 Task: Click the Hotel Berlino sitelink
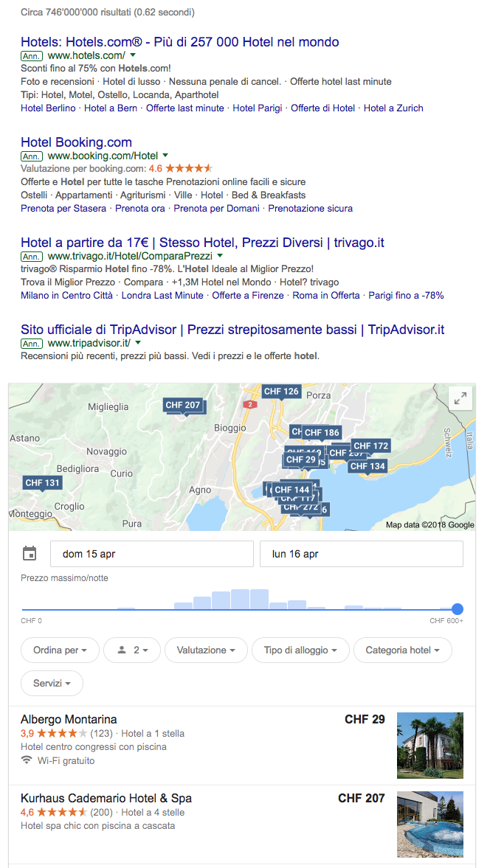pos(48,108)
